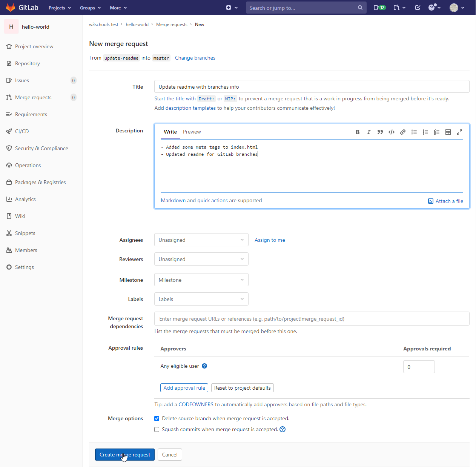Open the Projects menu in the navbar

(x=60, y=8)
